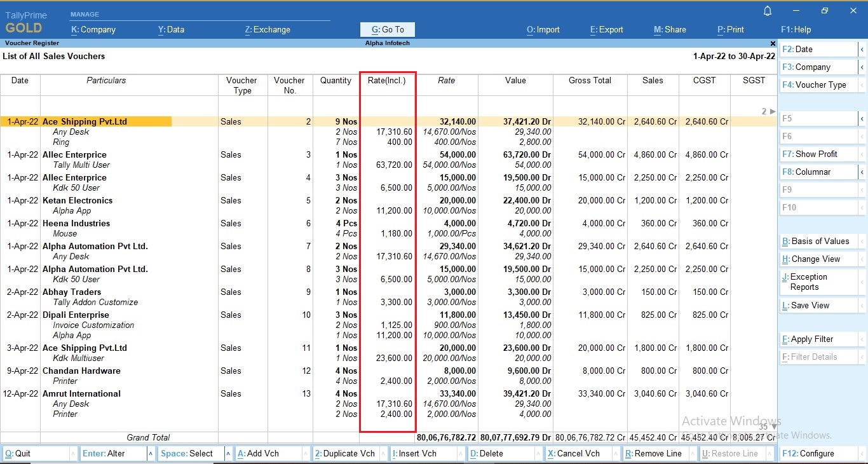Print vouchers using P: Print

tap(729, 29)
